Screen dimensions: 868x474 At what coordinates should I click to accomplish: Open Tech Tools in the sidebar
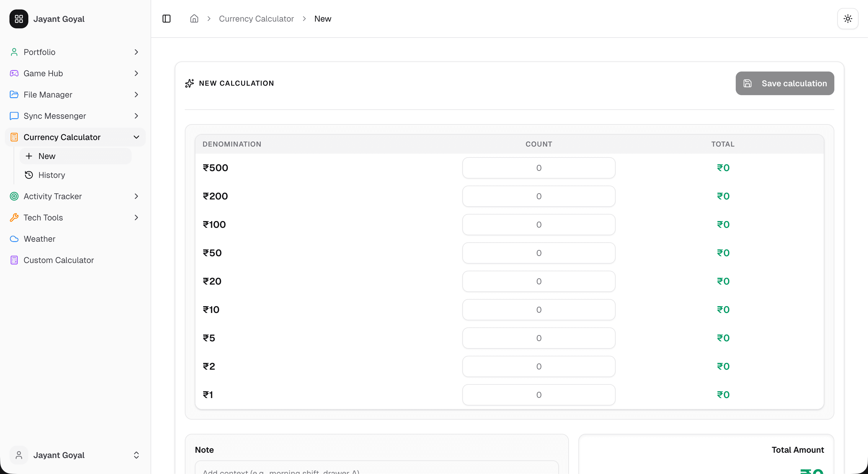[75, 217]
